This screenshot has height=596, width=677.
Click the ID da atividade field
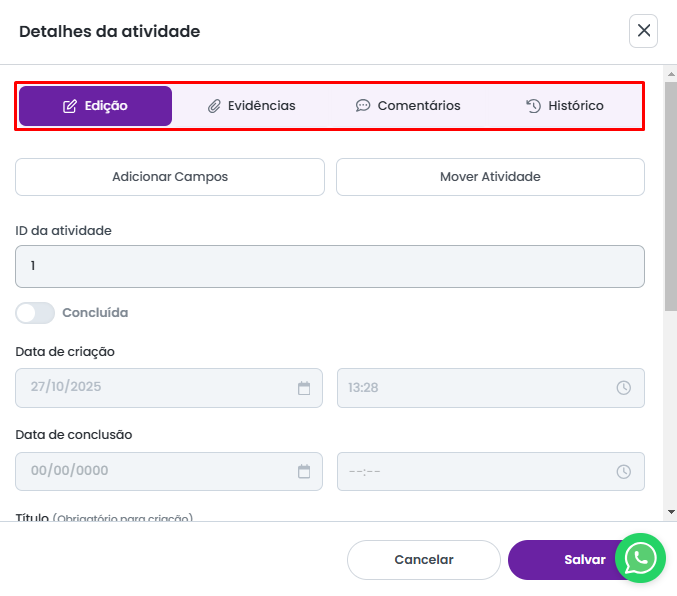(x=329, y=267)
